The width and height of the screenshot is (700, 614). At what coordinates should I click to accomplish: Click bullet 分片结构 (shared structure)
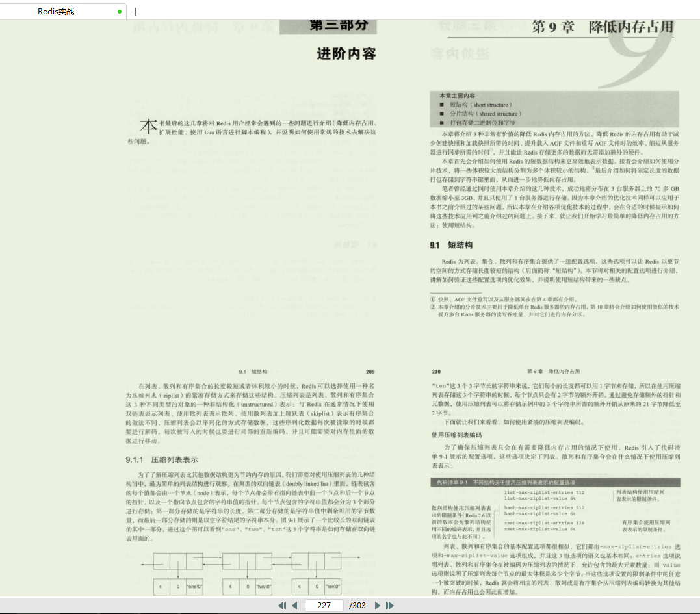click(486, 114)
